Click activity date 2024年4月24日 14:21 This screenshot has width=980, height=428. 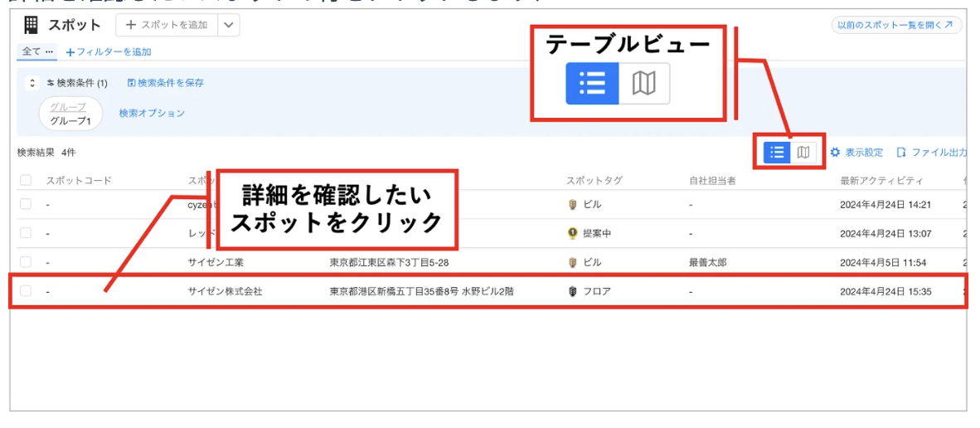886,205
